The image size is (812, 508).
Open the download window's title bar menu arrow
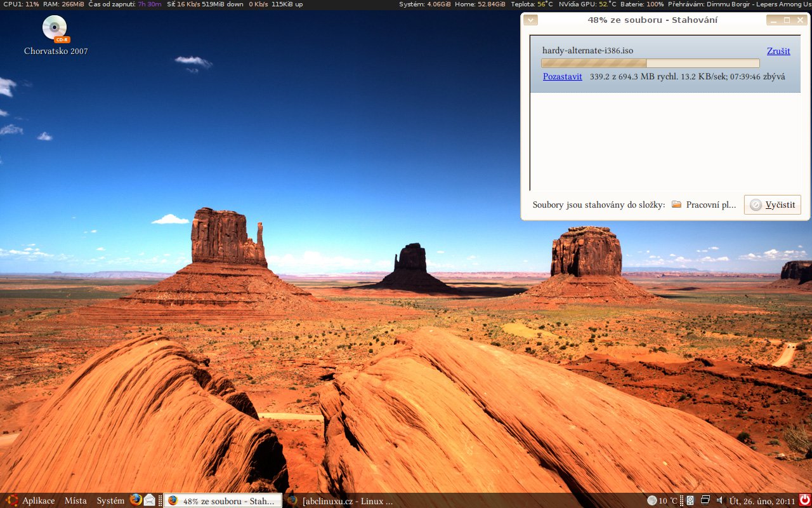pos(531,20)
